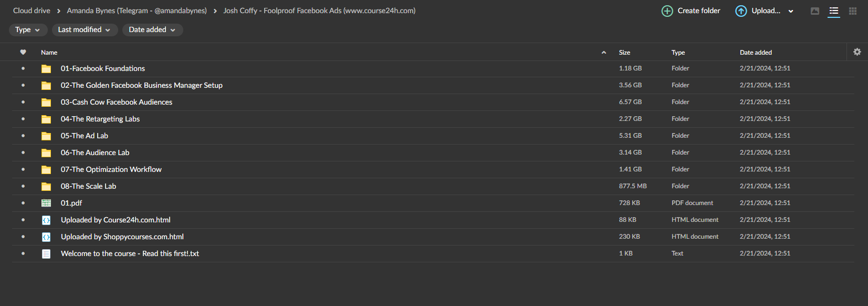Open the Type filter dropdown
Screen dimensions: 868x306
pos(28,30)
